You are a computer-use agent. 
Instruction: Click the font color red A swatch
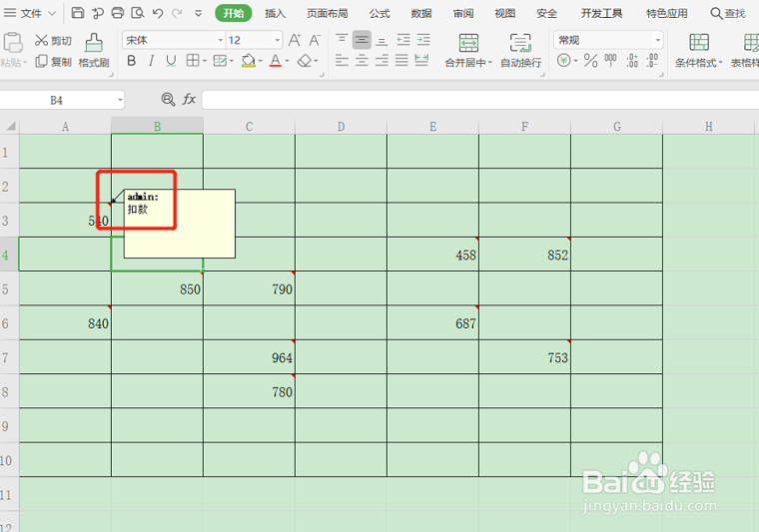click(275, 61)
